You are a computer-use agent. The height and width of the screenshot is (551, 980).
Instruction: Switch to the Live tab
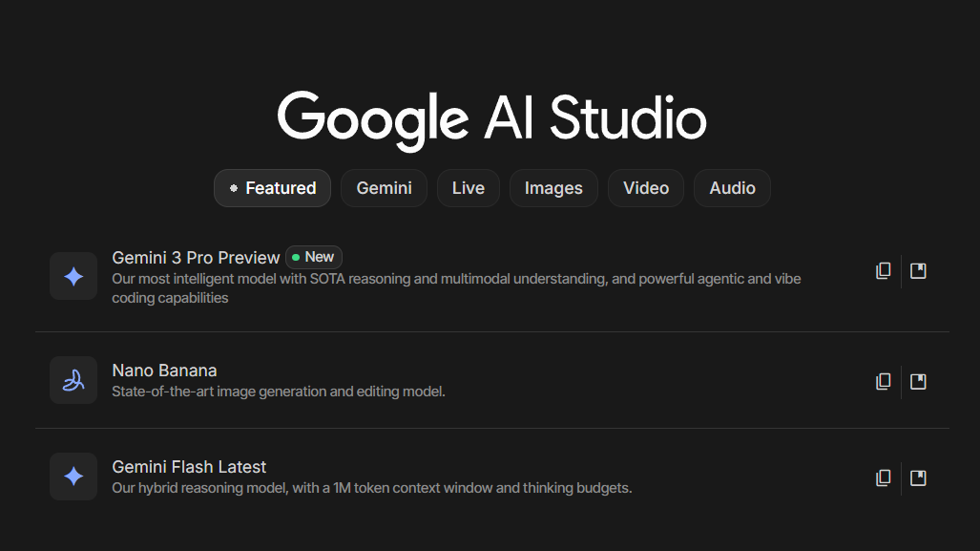click(469, 188)
